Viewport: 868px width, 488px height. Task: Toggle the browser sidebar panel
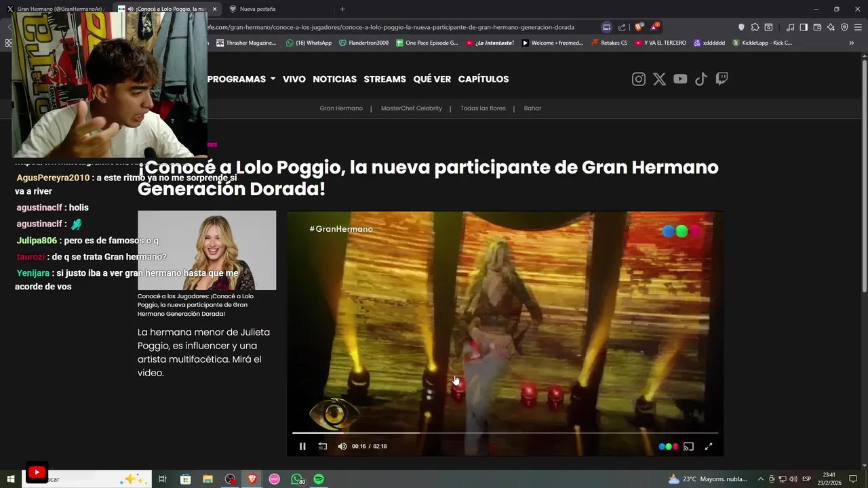[804, 27]
